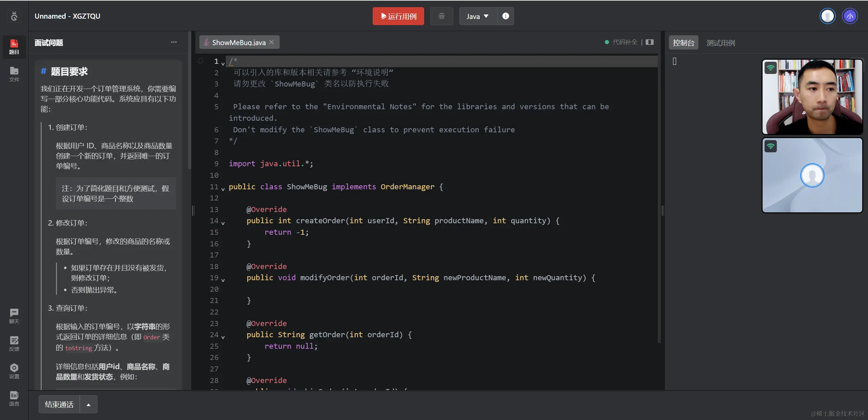Expand the arrow next to 结束通话

coord(88,404)
